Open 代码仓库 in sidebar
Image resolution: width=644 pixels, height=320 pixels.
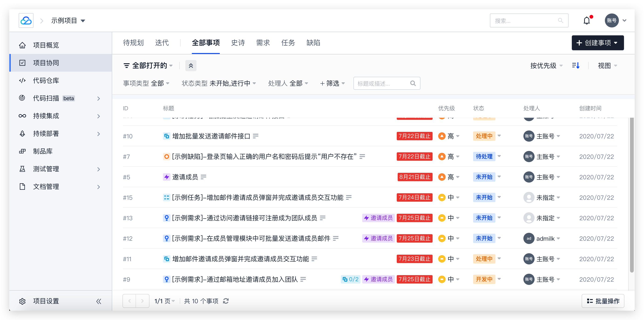pos(46,80)
